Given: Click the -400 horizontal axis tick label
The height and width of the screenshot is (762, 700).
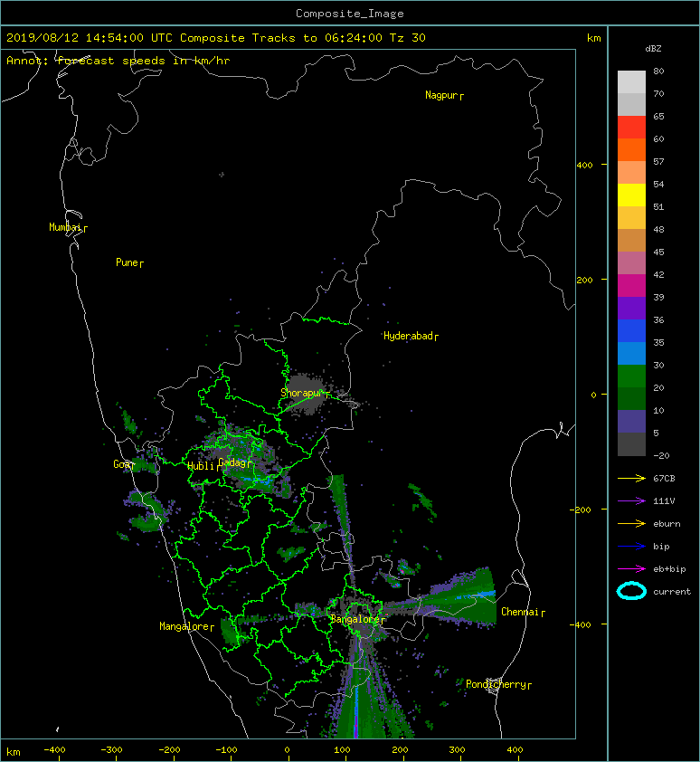Looking at the screenshot, I should pyautogui.click(x=54, y=750).
